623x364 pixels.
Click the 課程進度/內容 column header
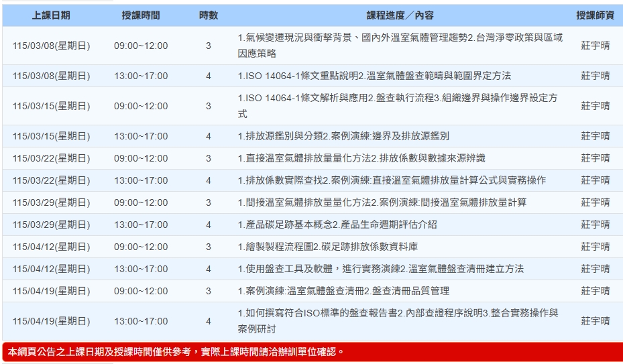[400, 15]
